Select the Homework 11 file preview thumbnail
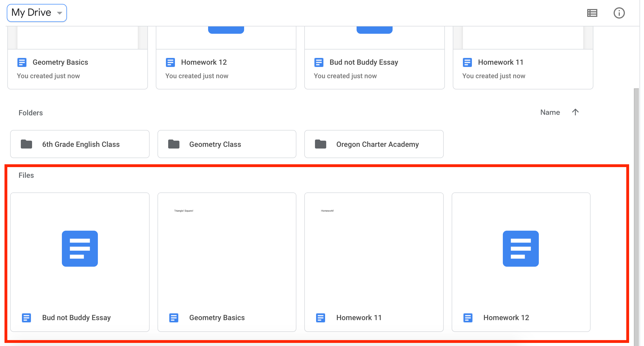The width and height of the screenshot is (644, 346). point(374,249)
